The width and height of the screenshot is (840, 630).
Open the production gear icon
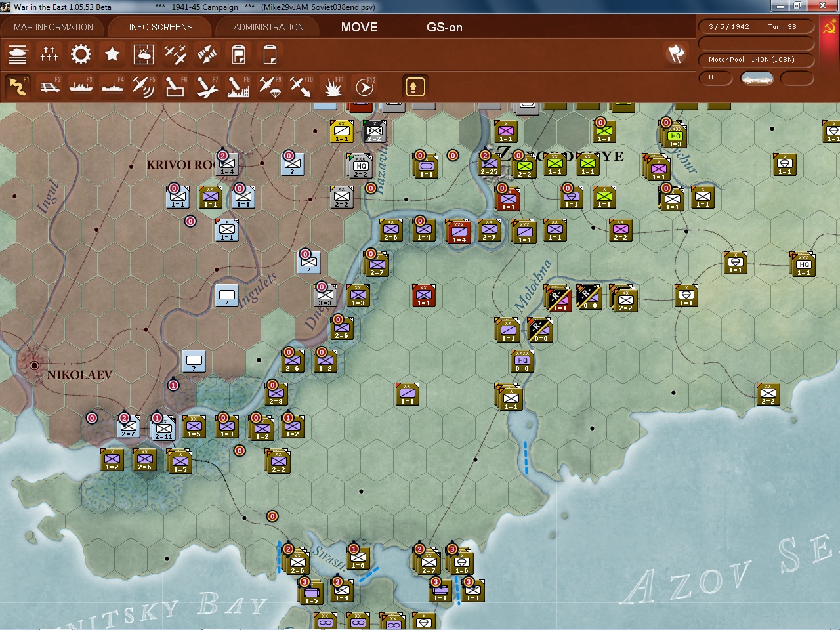pyautogui.click(x=81, y=54)
